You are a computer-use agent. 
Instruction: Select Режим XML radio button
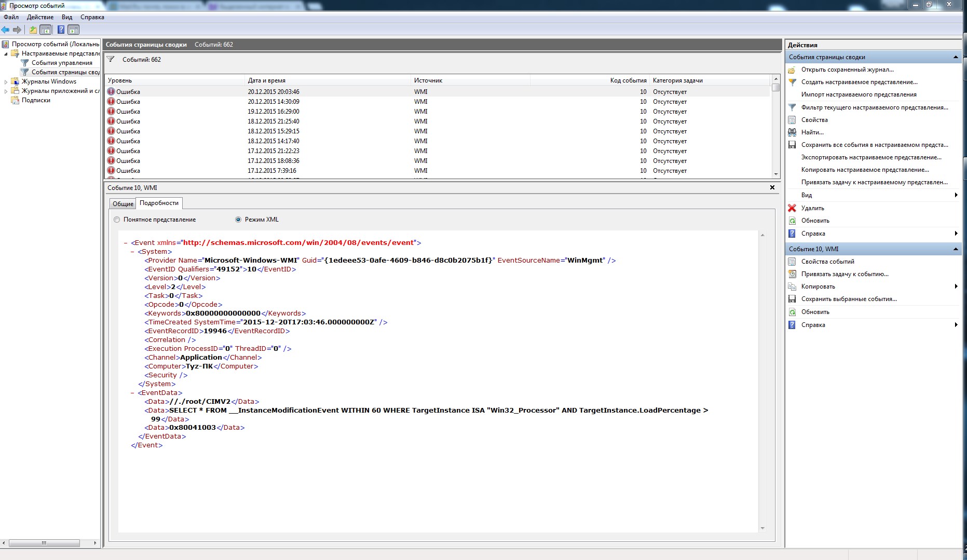[x=238, y=220]
